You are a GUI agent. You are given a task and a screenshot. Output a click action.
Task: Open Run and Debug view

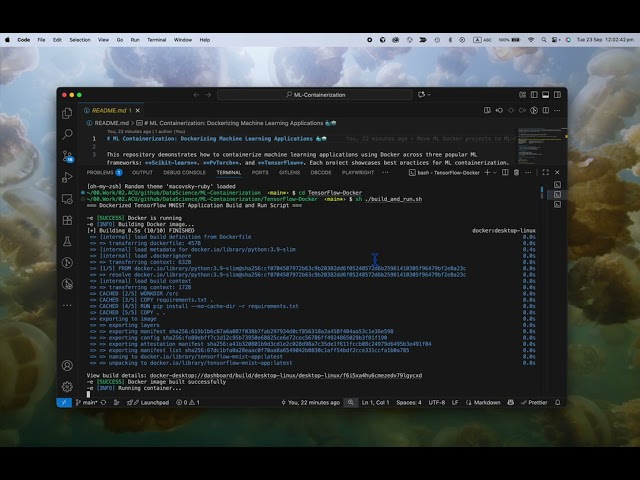click(67, 177)
